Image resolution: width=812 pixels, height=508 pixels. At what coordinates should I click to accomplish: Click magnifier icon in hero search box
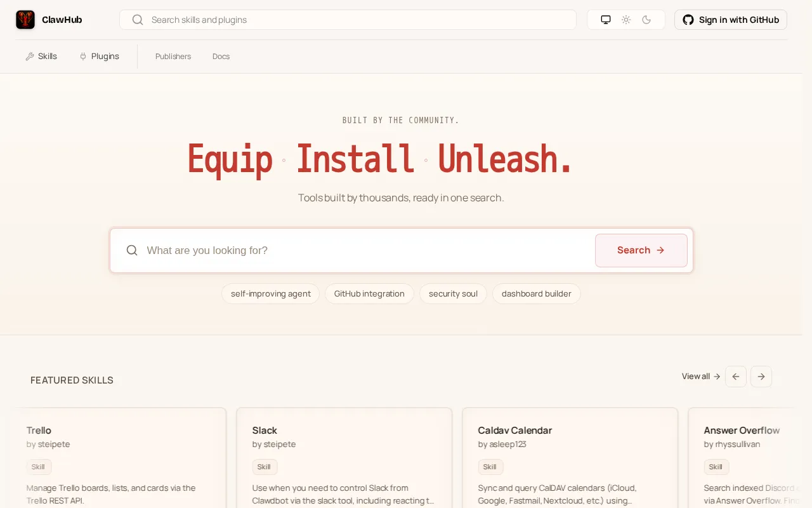click(x=132, y=250)
